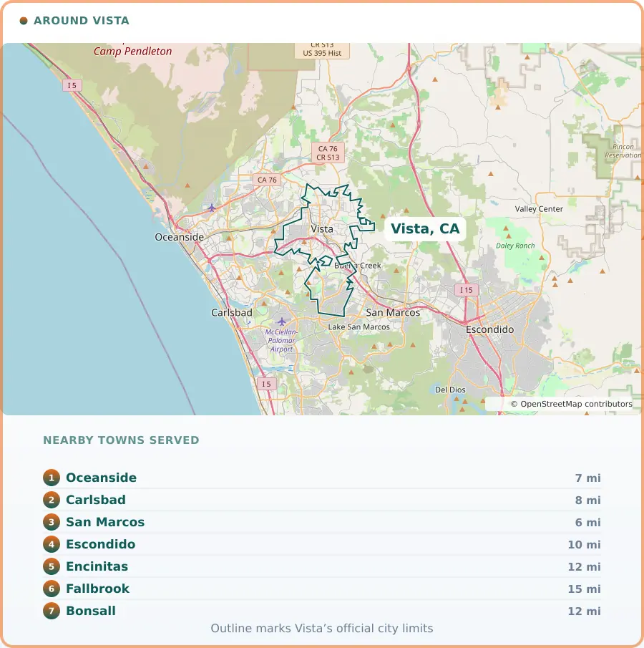Select the Escondido town name in the list
This screenshot has width=644, height=648.
click(x=101, y=544)
